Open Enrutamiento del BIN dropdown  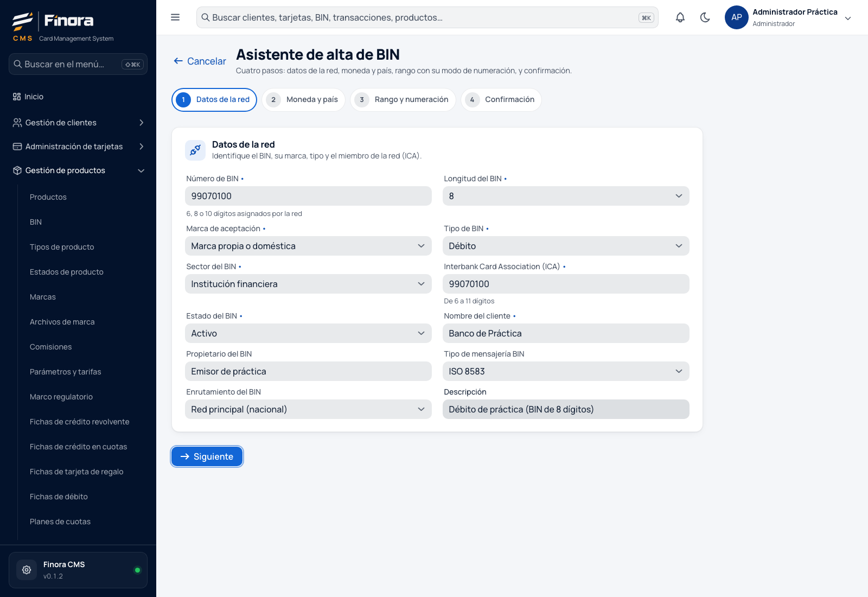coord(308,409)
